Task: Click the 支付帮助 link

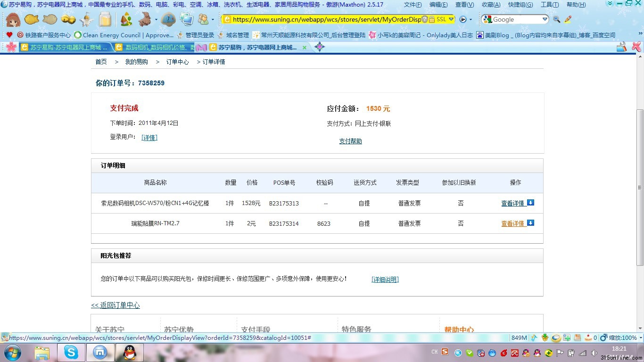Action: [x=350, y=141]
